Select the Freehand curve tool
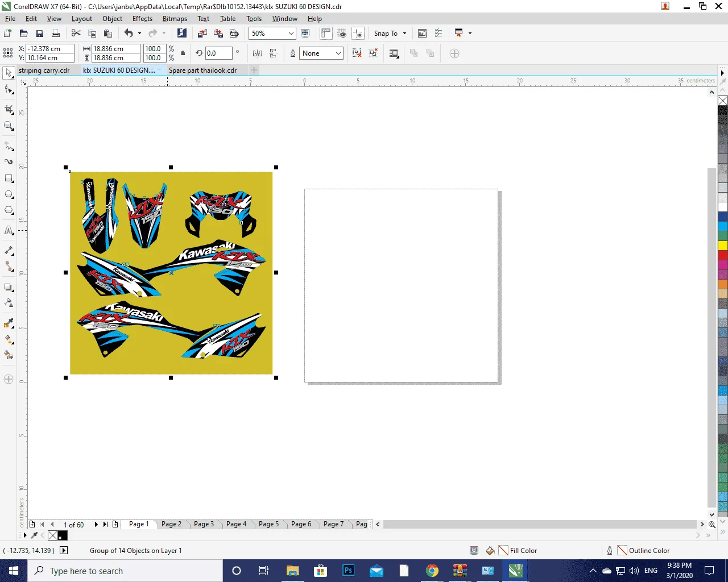 [9, 145]
